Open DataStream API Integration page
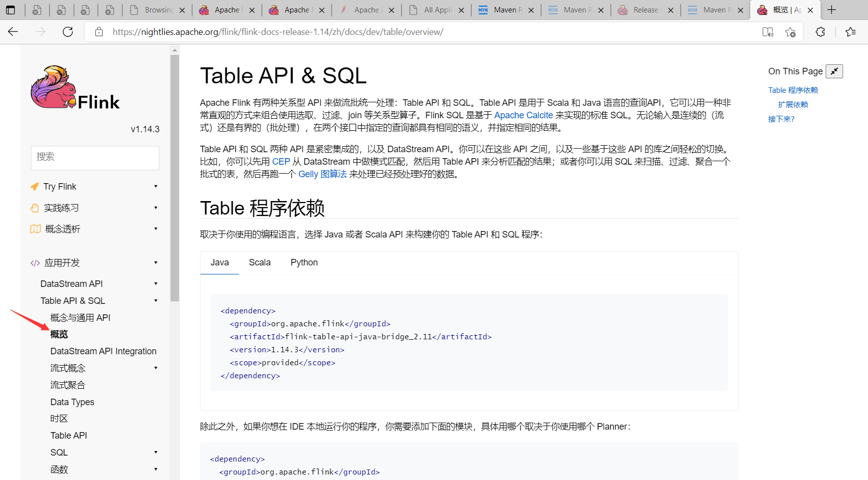The image size is (868, 480). 103,351
